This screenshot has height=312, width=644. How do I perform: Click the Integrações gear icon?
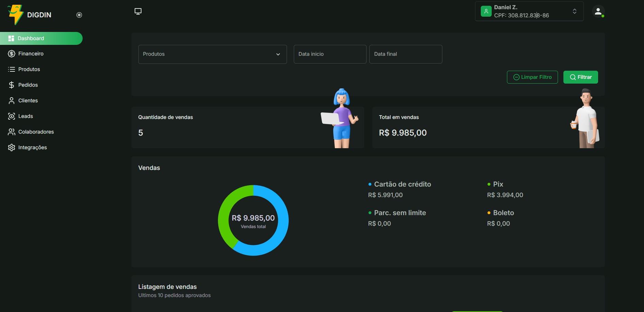[x=11, y=147]
